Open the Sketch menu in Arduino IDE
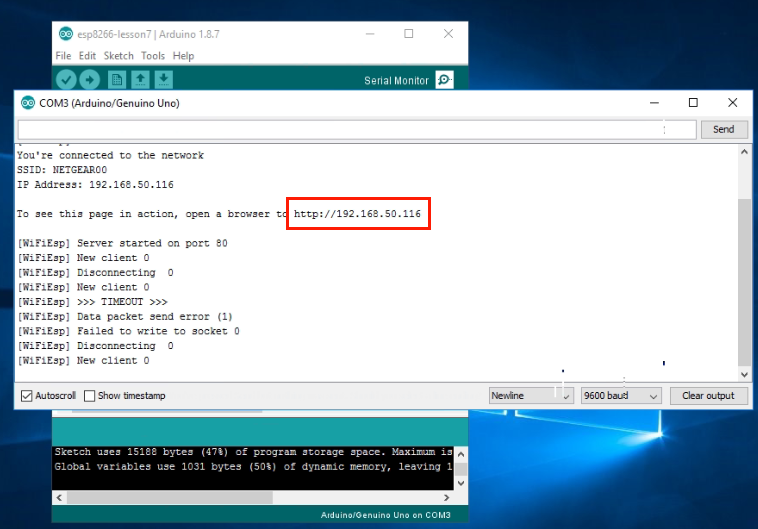This screenshot has height=529, width=758. [118, 56]
